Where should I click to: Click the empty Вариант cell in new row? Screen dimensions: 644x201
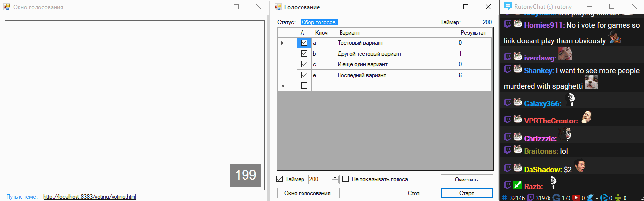[396, 86]
